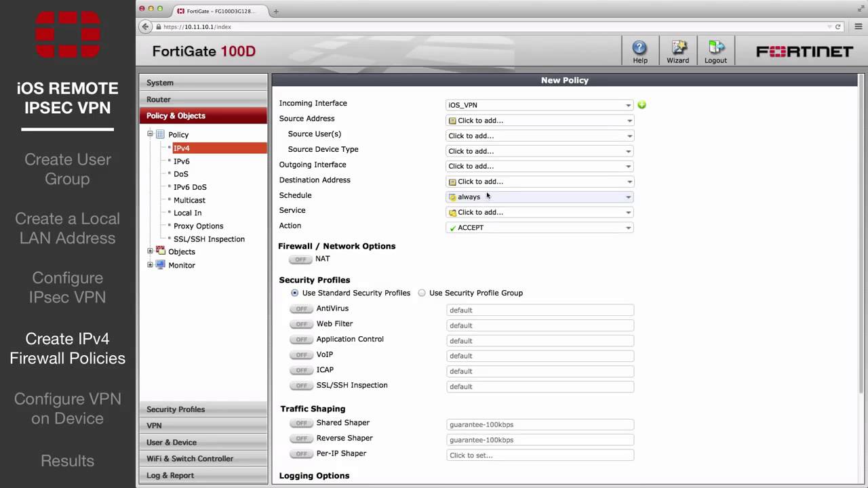
Task: Click AntiVirus default profile field
Action: coord(540,310)
